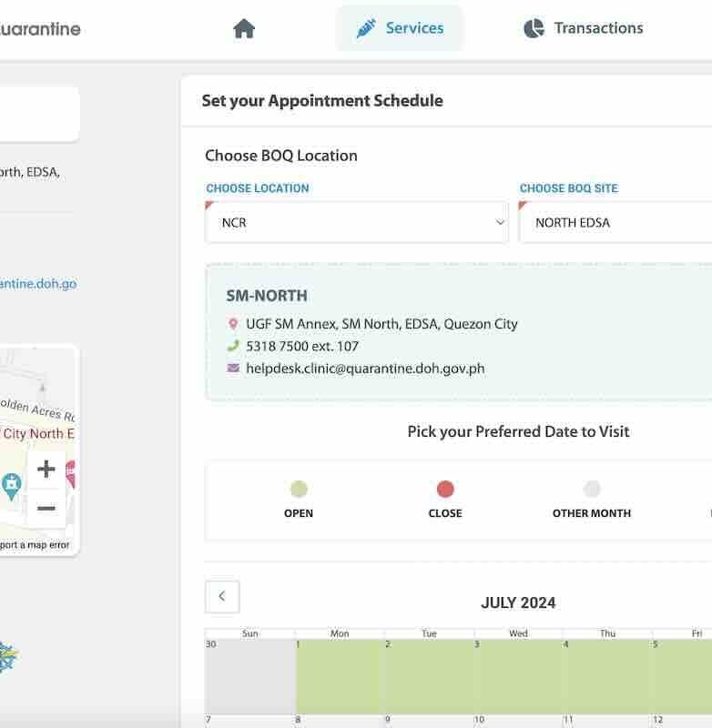The height and width of the screenshot is (728, 712).
Task: Open the Transactions tab
Action: click(584, 28)
